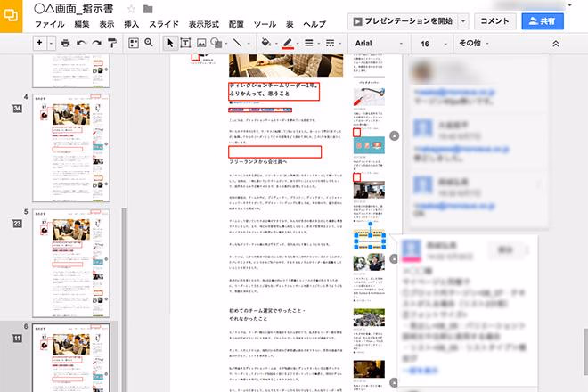Click the redo arrow icon
Viewport: 588px width, 392px height.
[96, 43]
